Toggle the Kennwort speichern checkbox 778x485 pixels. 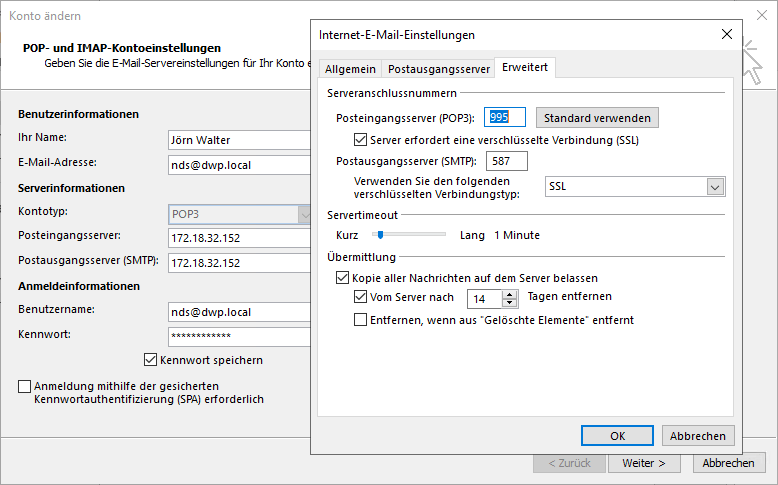pos(151,360)
